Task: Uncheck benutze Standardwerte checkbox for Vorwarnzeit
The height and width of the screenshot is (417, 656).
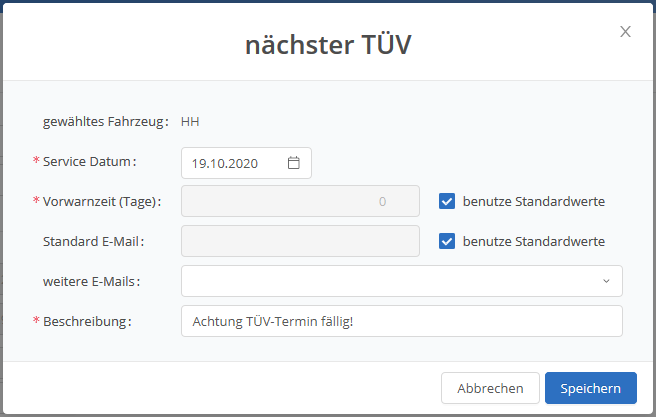Action: (x=447, y=201)
